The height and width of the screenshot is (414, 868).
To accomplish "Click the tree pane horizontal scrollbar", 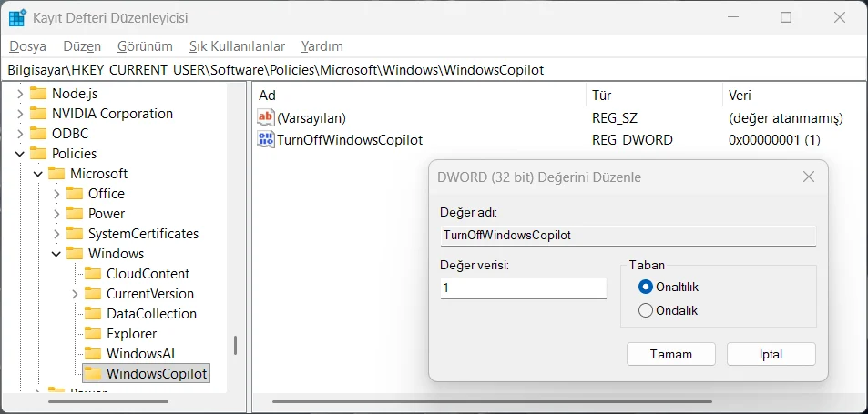I will (108, 402).
